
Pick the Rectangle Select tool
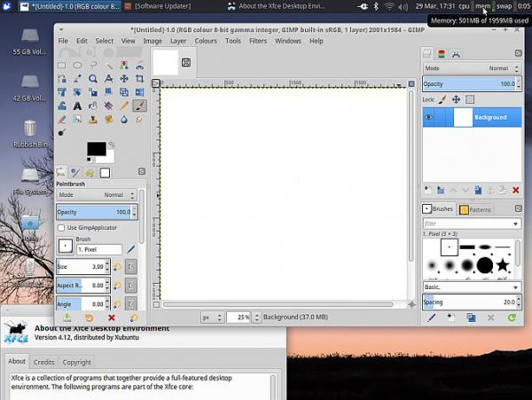tap(62, 66)
